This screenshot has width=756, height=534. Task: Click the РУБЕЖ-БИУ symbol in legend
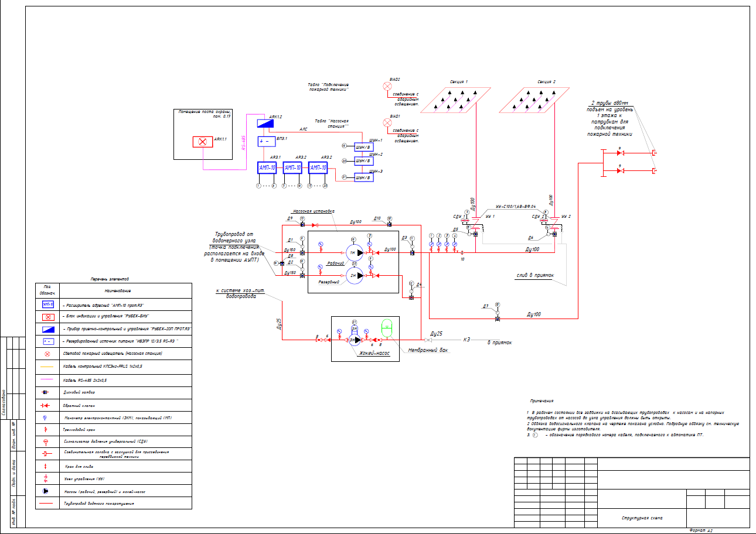pyautogui.click(x=48, y=317)
